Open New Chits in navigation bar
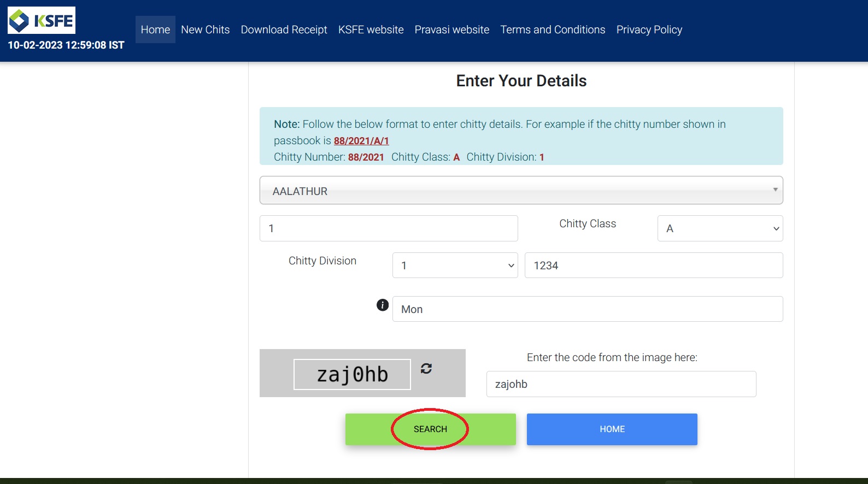 point(205,29)
